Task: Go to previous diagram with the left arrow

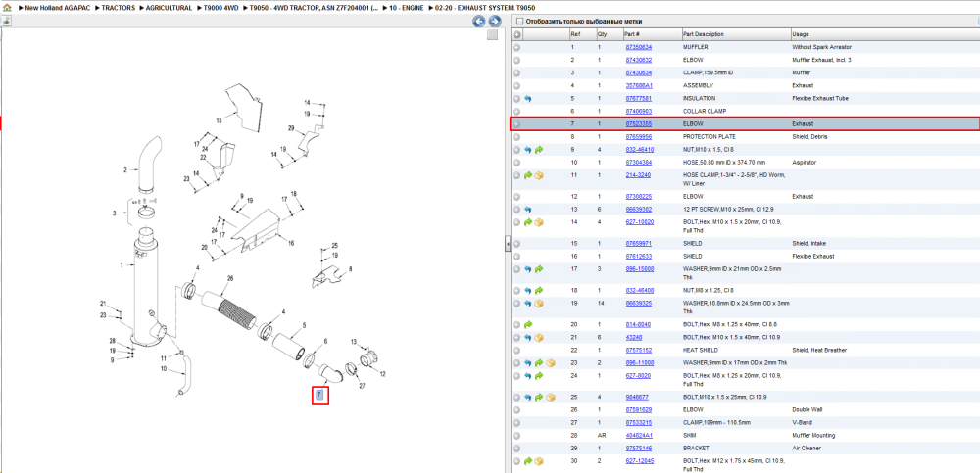Action: (479, 22)
